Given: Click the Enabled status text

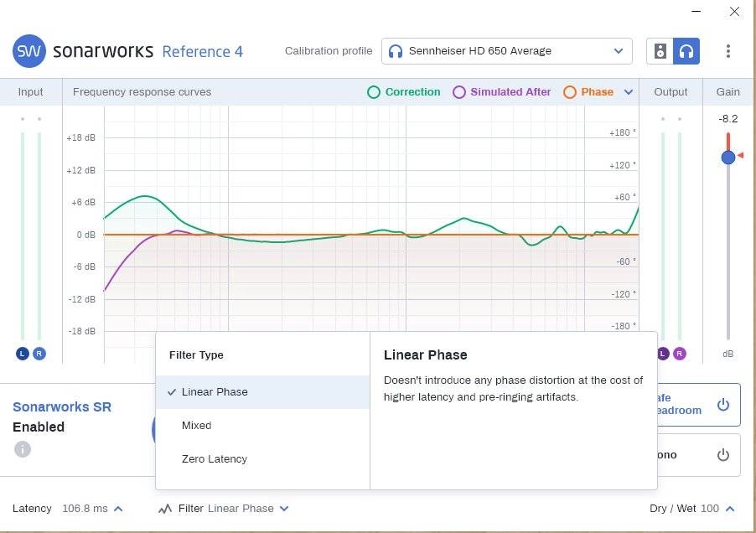Looking at the screenshot, I should (39, 427).
